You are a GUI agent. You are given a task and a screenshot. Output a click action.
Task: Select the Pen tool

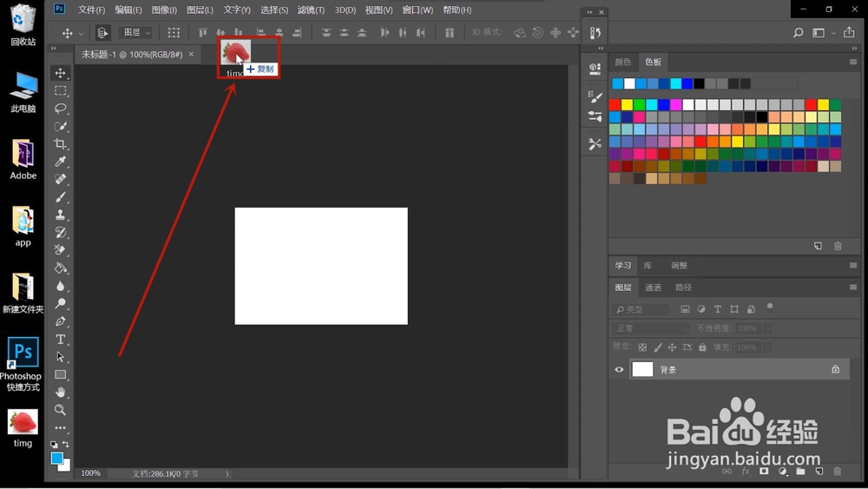61,321
